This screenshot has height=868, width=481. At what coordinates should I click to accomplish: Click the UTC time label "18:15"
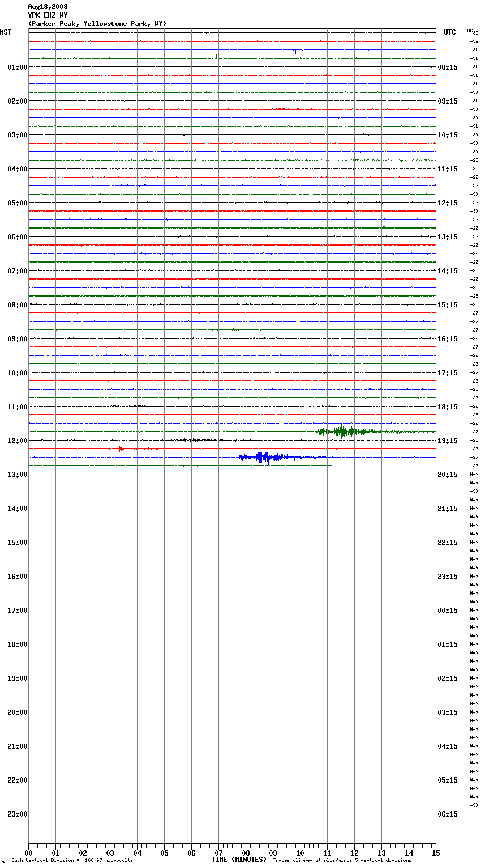[x=448, y=407]
